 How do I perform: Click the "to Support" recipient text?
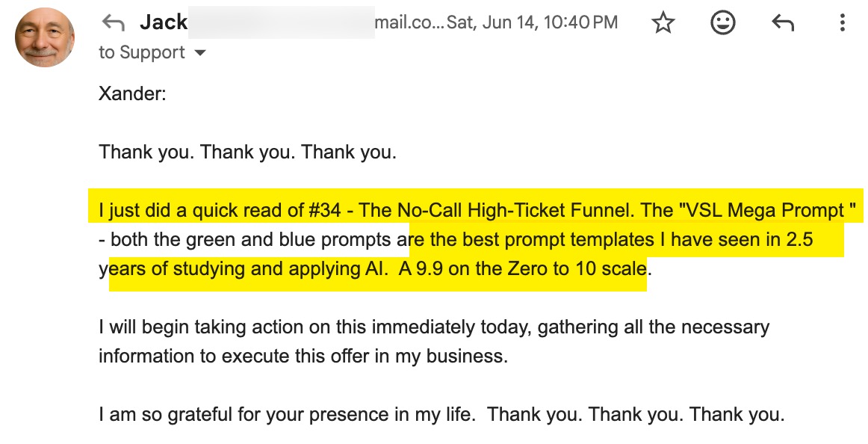coord(142,53)
